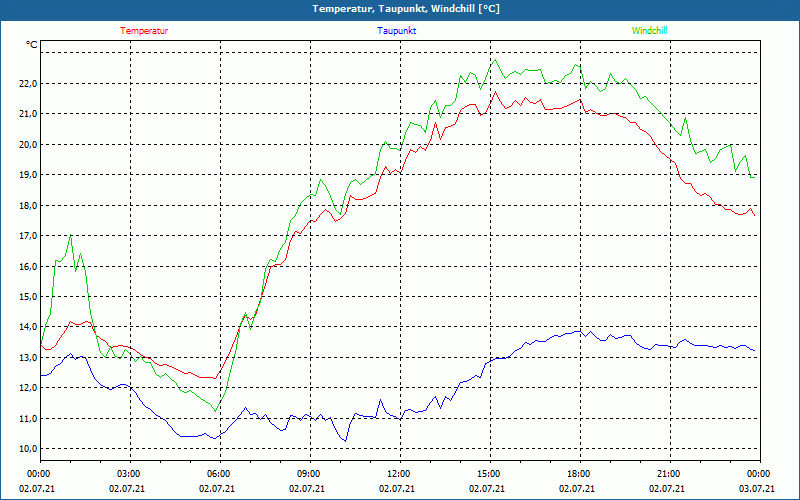800x500 pixels.
Task: Click the 21,0 y-axis label
Action: (x=28, y=114)
